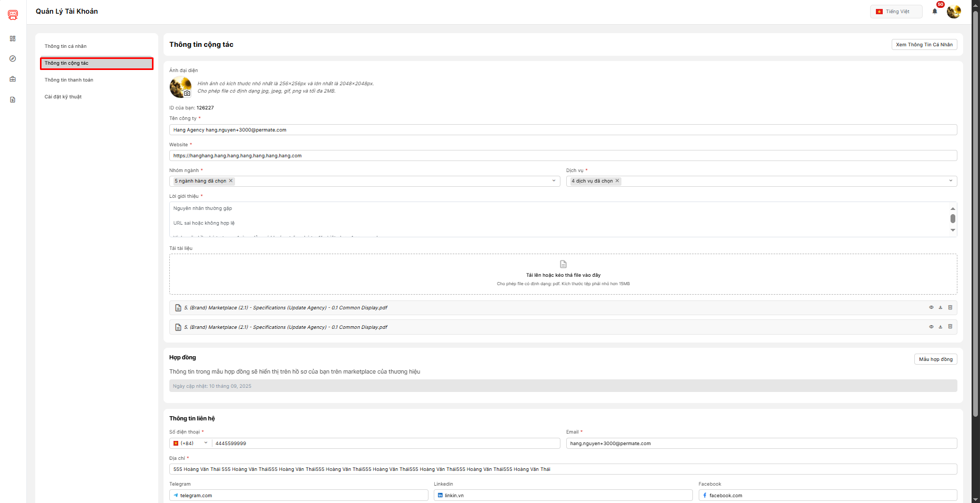
Task: Click the Xem Thông Tin Cá Nhân button
Action: [924, 45]
